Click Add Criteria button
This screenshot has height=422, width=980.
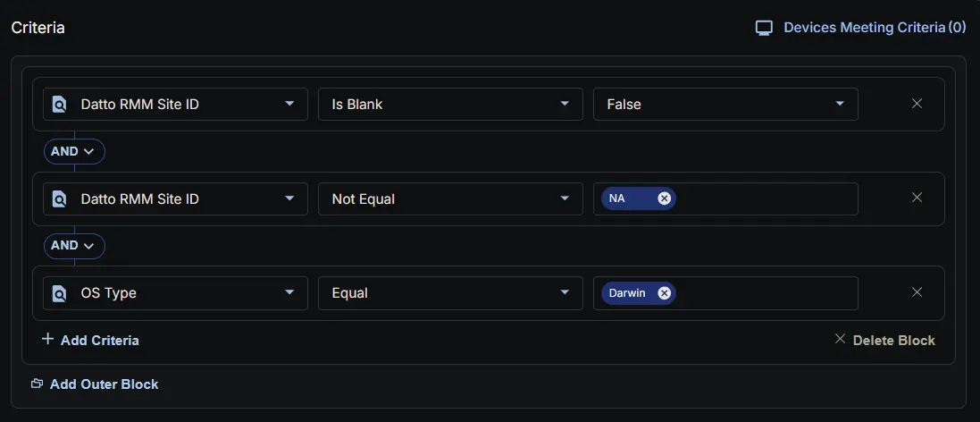[90, 340]
